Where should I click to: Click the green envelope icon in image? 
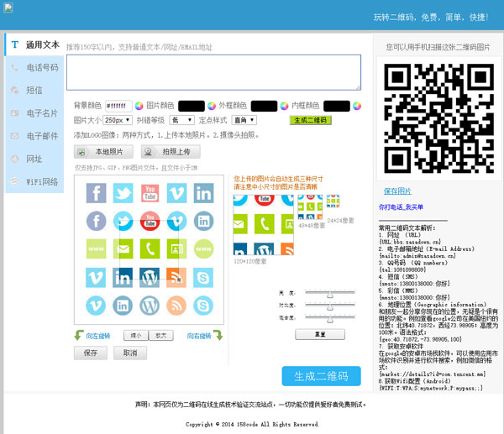point(123,249)
